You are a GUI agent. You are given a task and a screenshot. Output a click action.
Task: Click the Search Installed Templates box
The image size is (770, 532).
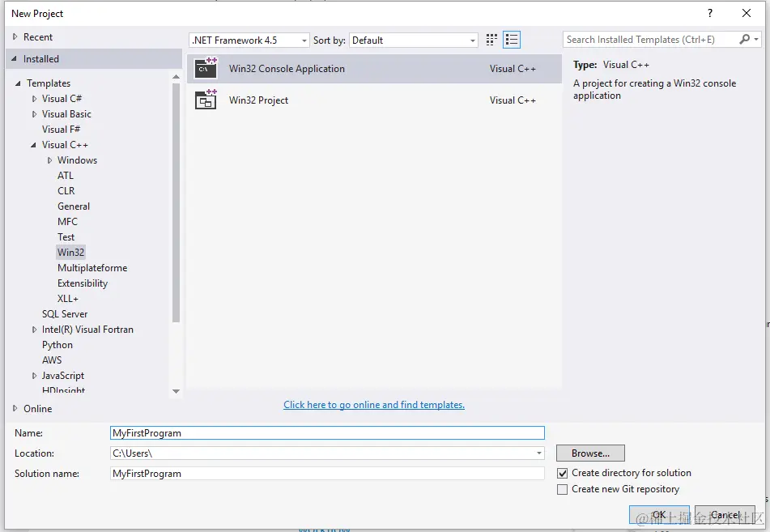651,40
